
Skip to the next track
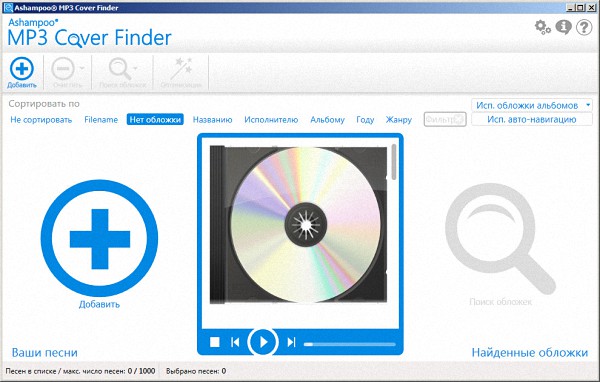coord(292,342)
